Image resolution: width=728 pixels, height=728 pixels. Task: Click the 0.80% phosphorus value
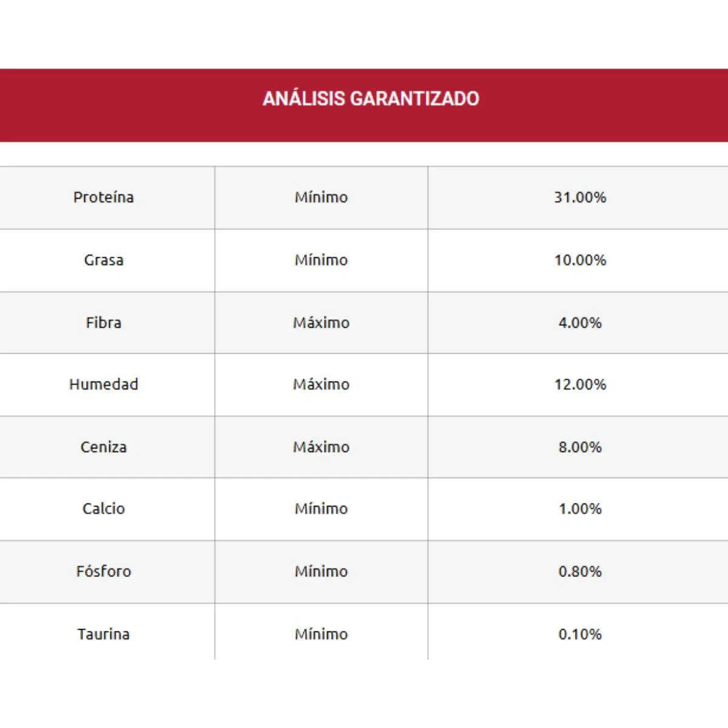click(x=580, y=571)
